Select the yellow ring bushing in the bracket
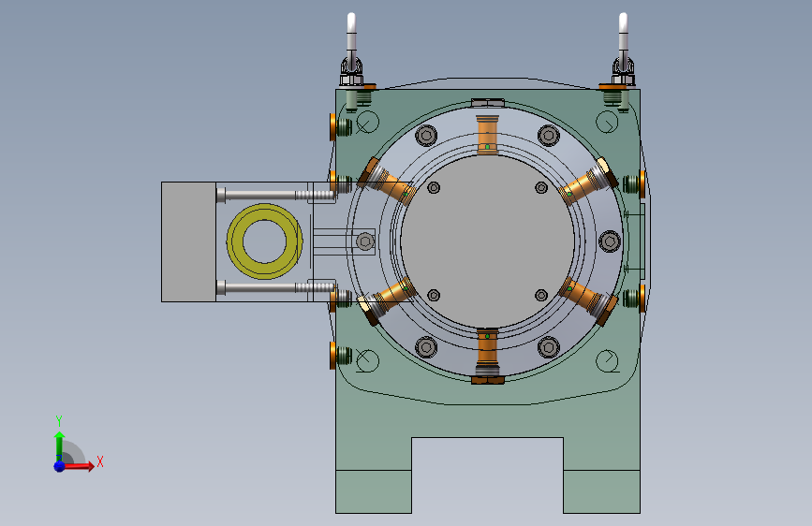 click(265, 241)
